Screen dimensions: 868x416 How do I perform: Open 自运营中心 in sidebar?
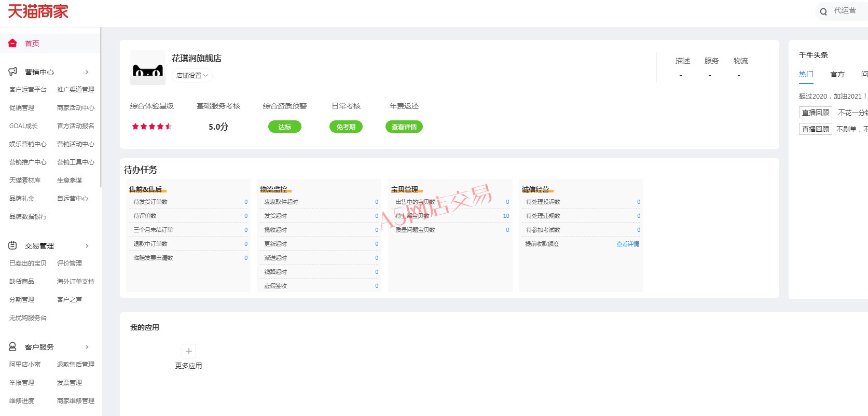(x=73, y=199)
